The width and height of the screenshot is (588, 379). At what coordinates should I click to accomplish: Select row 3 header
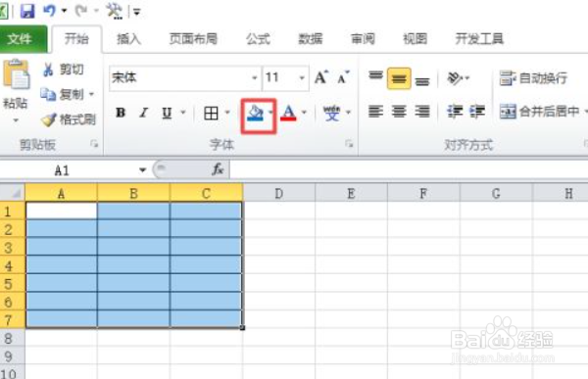[13, 248]
